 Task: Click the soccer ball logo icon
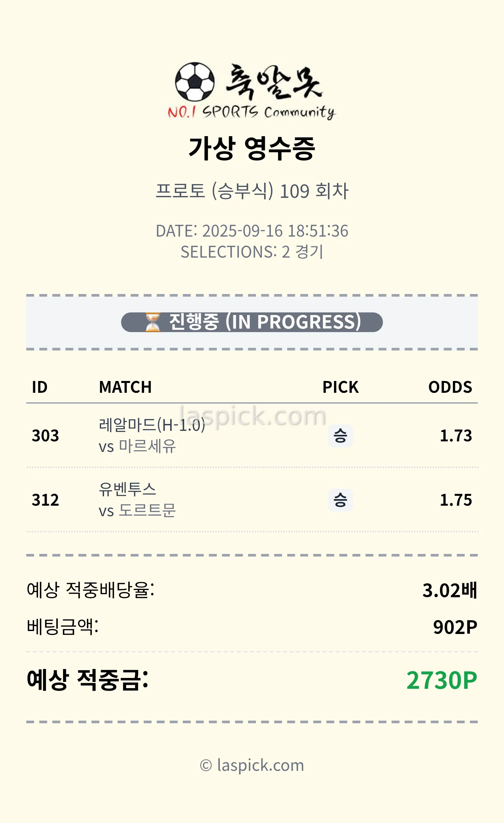[x=195, y=81]
